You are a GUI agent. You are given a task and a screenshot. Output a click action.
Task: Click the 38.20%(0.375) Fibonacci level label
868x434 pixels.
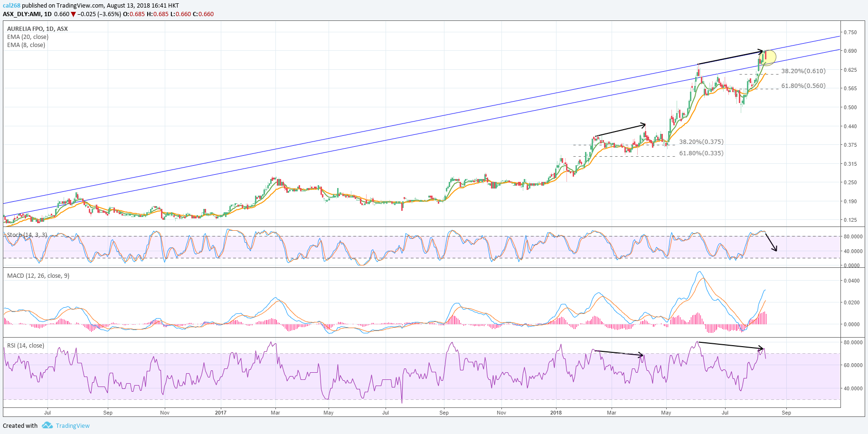[701, 142]
